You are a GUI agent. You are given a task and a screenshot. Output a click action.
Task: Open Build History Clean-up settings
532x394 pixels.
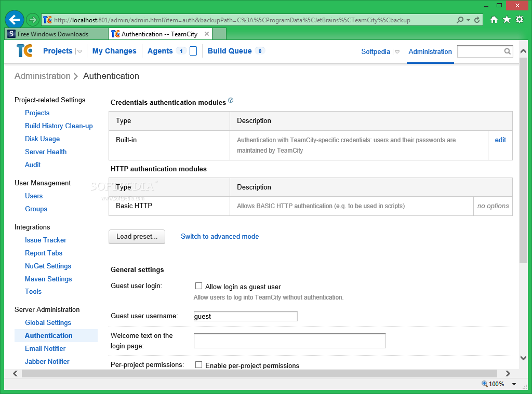click(x=59, y=126)
